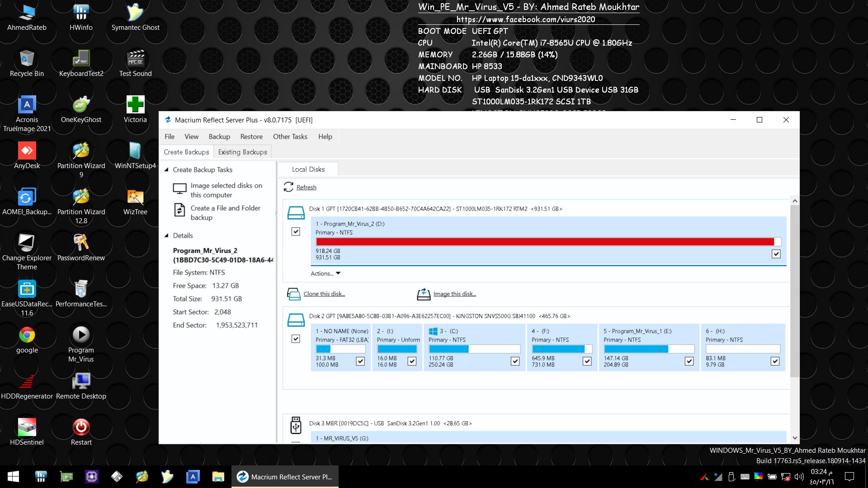Open File Explorer taskbar icon
The height and width of the screenshot is (488, 868).
(218, 477)
